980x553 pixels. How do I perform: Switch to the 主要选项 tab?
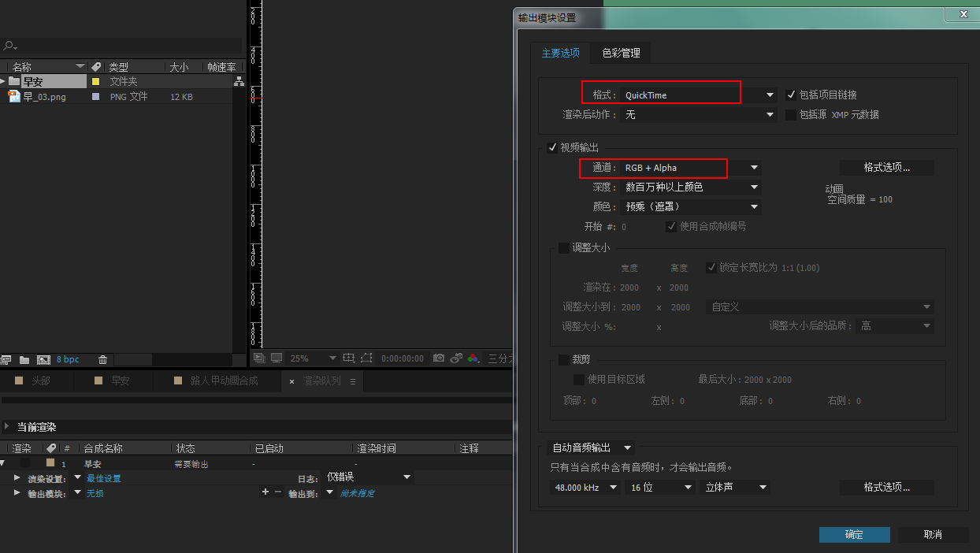tap(561, 53)
